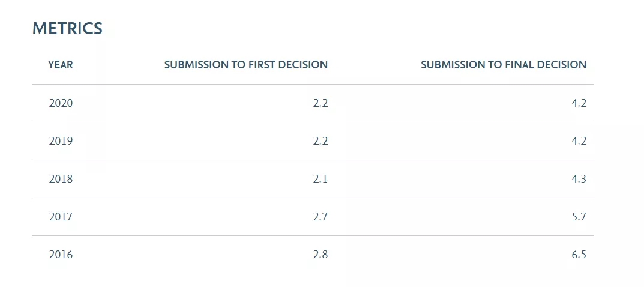
Task: Click the SUBMISSION TO FIRST DECISION header
Action: (x=246, y=65)
